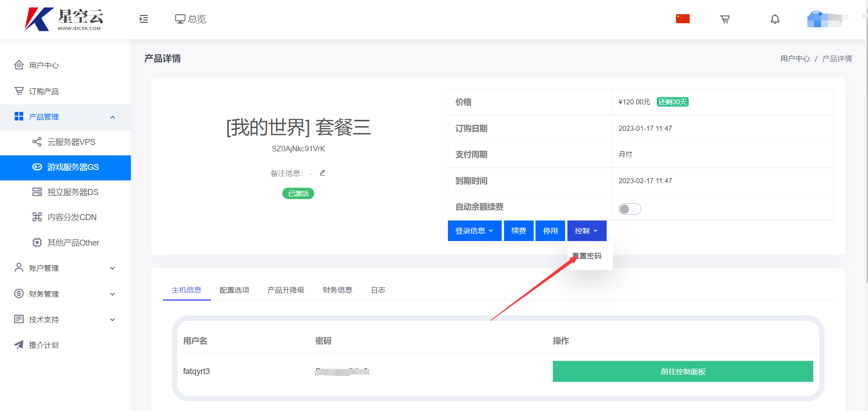Click the person icon beside 账户管理
The height and width of the screenshot is (411, 868).
[19, 267]
